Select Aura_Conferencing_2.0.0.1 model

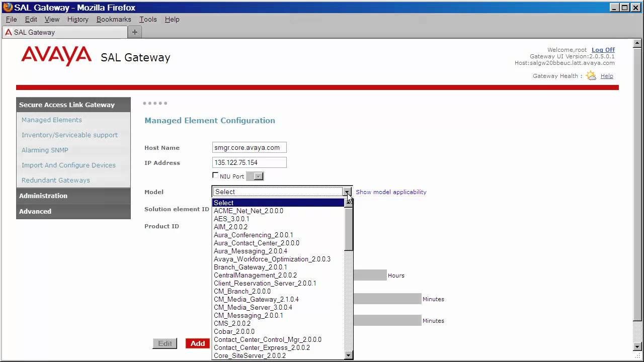[278, 235]
